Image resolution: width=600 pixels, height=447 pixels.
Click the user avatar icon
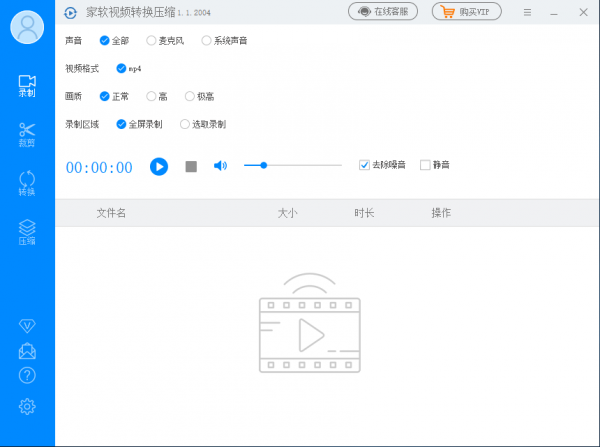click(28, 27)
